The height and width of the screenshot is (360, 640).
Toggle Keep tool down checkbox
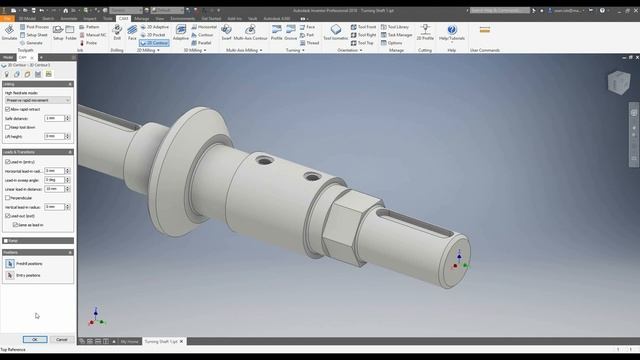click(7, 127)
